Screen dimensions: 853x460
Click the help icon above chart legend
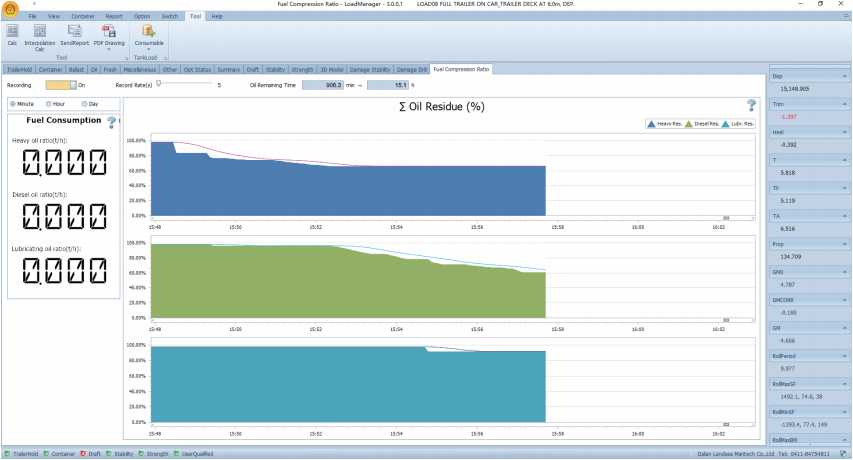pyautogui.click(x=751, y=105)
